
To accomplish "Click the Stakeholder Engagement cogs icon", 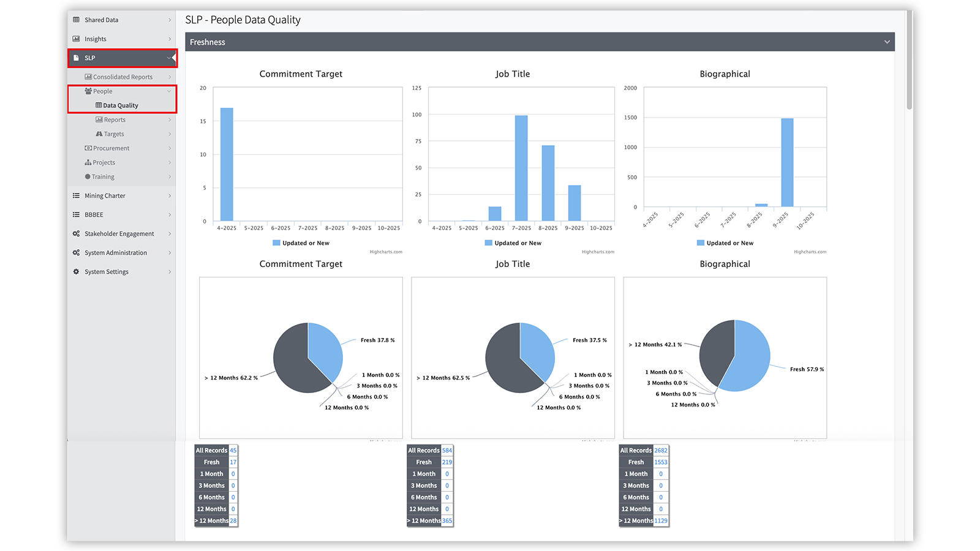I will click(x=77, y=234).
